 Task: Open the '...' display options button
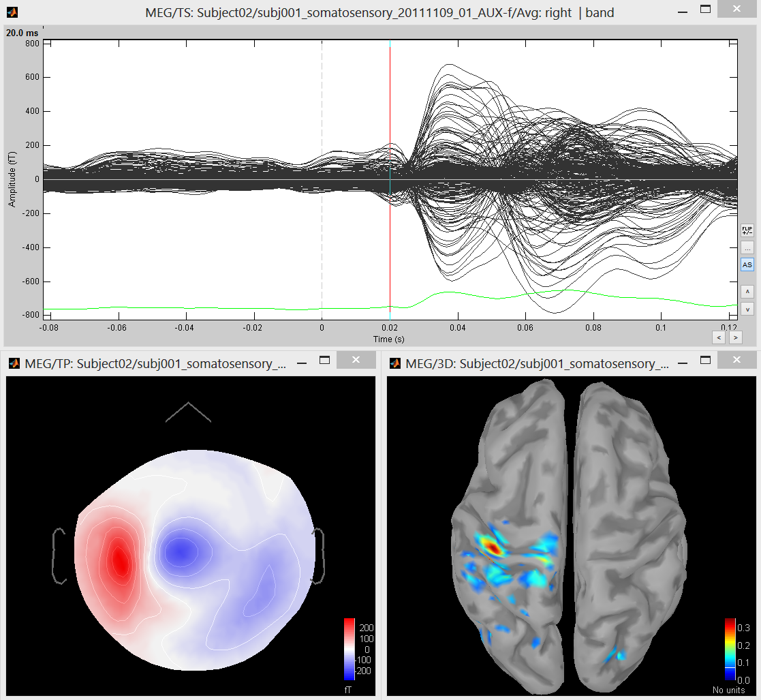coord(747,247)
